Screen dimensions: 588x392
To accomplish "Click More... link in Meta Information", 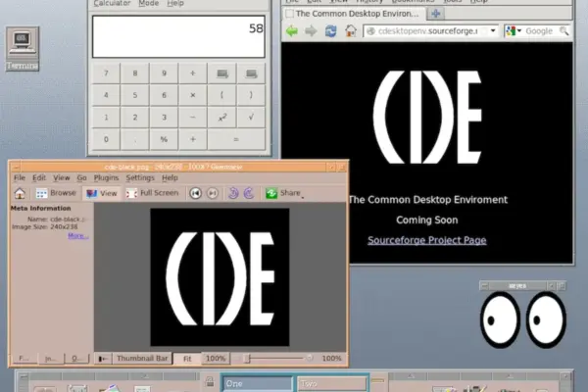I will [78, 235].
